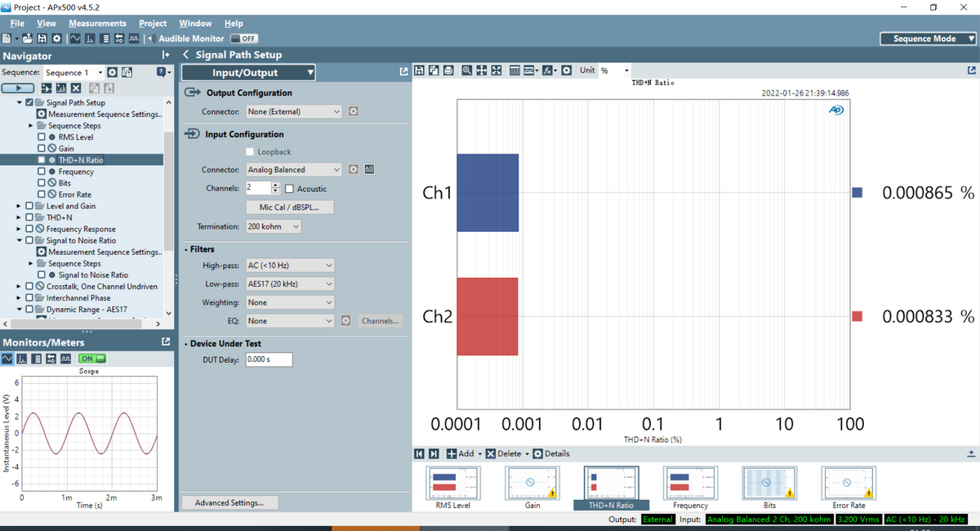The image size is (980, 531).
Task: Open the Termination 200 kohm dropdown
Action: pos(274,225)
